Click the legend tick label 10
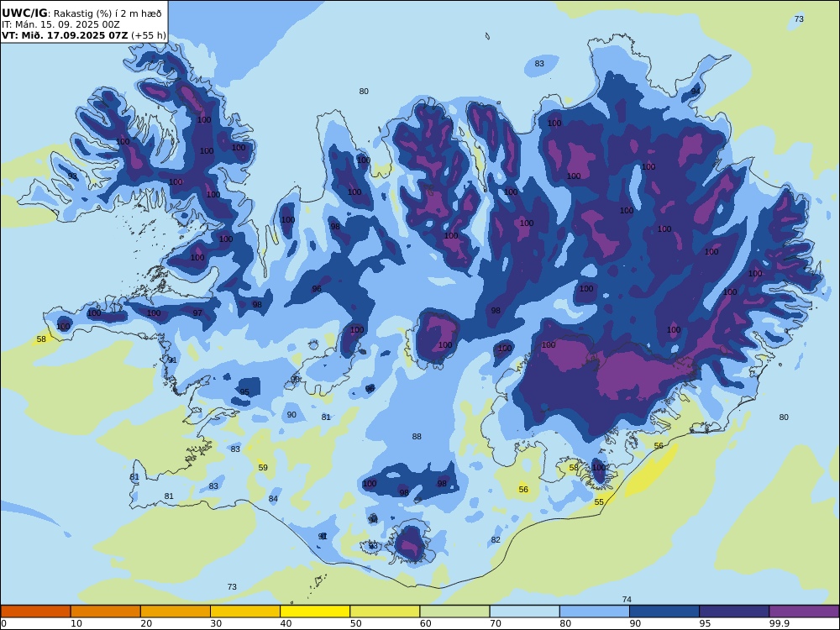The image size is (840, 630). click(x=76, y=623)
